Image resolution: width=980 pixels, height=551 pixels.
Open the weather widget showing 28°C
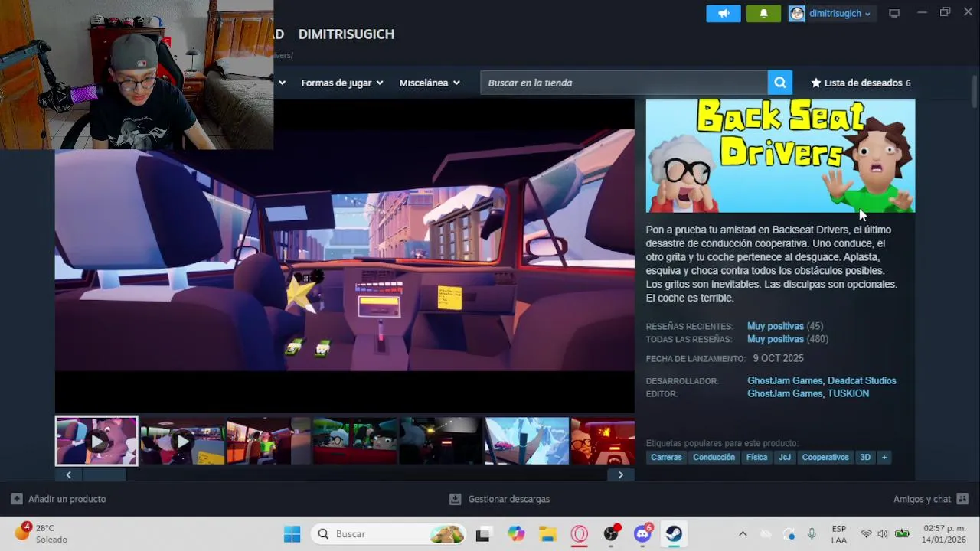click(x=42, y=533)
